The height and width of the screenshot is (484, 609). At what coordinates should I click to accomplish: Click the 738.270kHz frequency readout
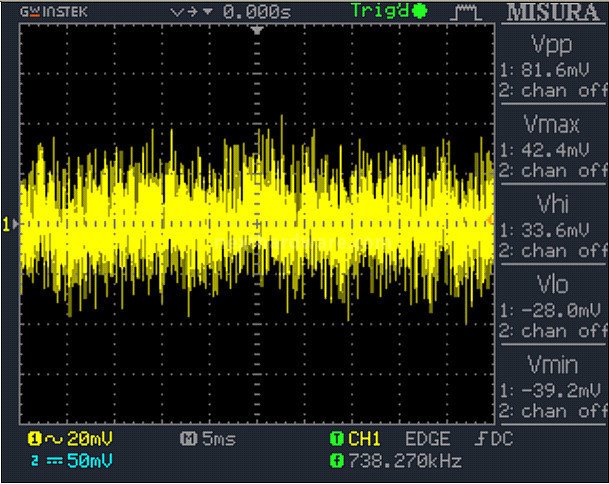405,461
